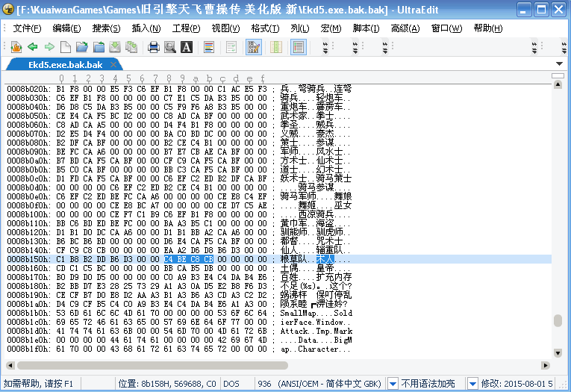
Task: Click the printer icon in toolbar
Action: pyautogui.click(x=154, y=47)
